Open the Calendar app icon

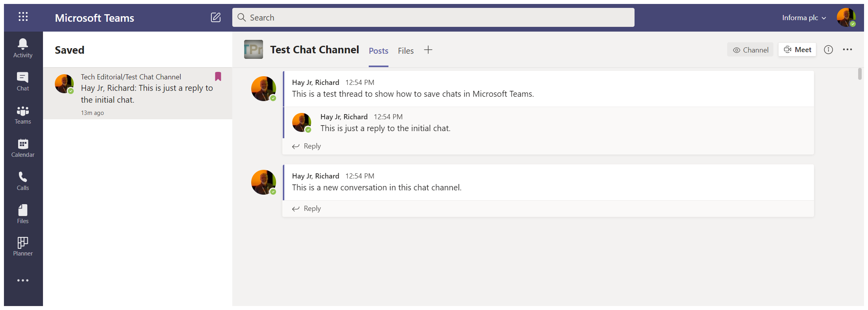[x=23, y=148]
